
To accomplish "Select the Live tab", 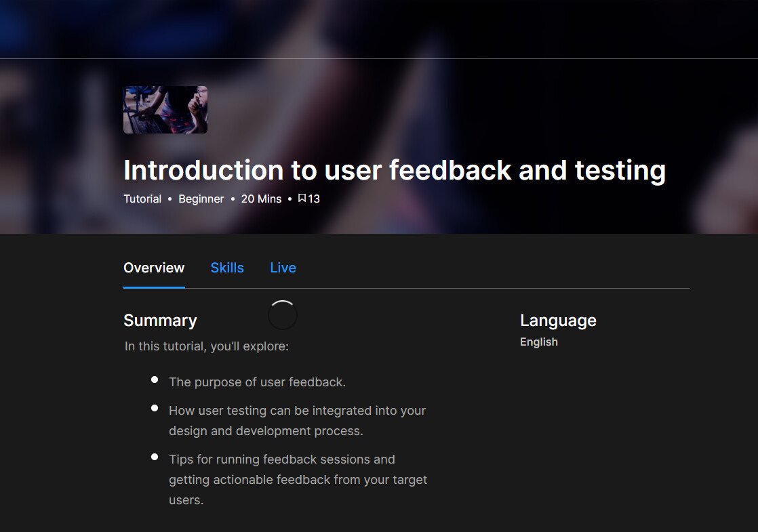I will coord(283,268).
